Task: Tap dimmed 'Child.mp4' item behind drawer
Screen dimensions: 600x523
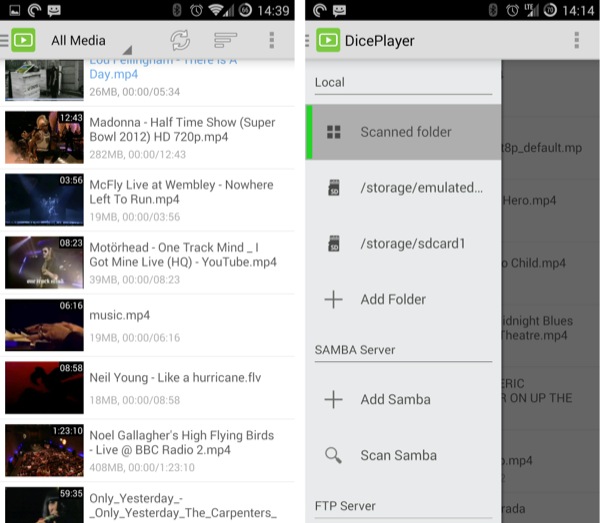Action: [534, 263]
